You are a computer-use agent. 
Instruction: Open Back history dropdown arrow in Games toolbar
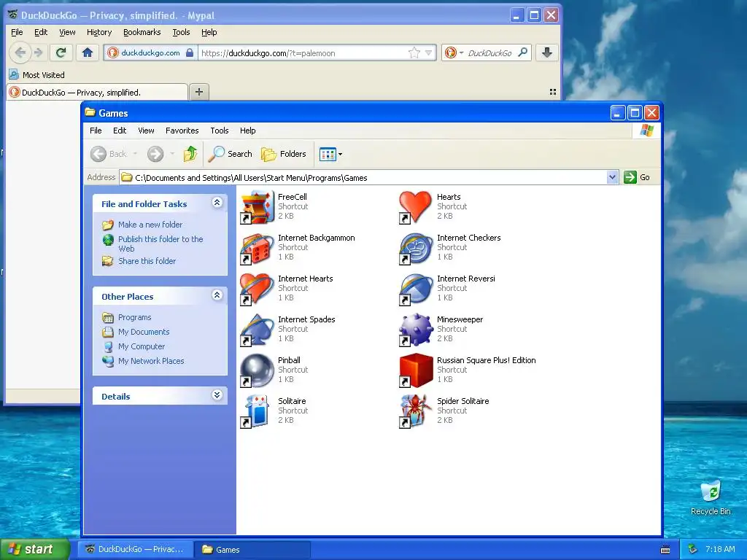point(135,154)
